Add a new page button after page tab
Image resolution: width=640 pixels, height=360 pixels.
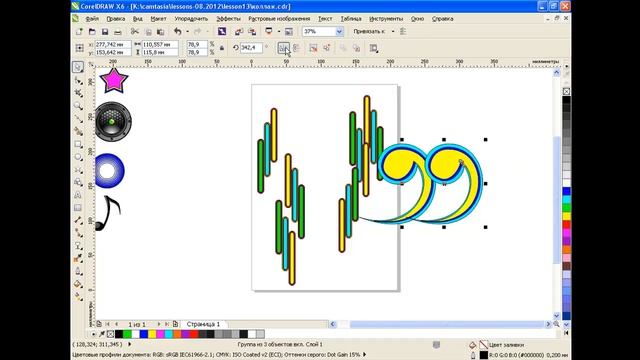176,324
